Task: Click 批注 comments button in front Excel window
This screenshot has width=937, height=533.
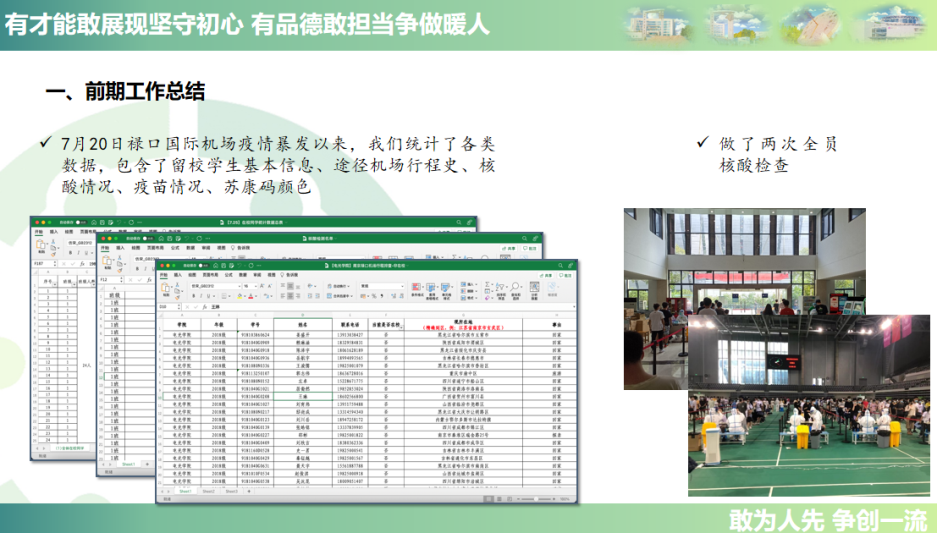Action: click(x=565, y=275)
